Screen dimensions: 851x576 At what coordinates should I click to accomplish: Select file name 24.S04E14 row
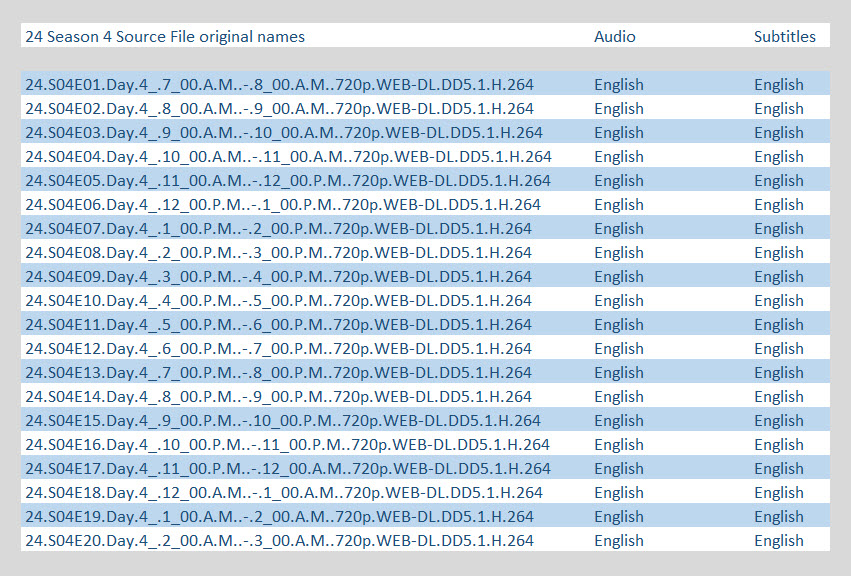[x=278, y=396]
